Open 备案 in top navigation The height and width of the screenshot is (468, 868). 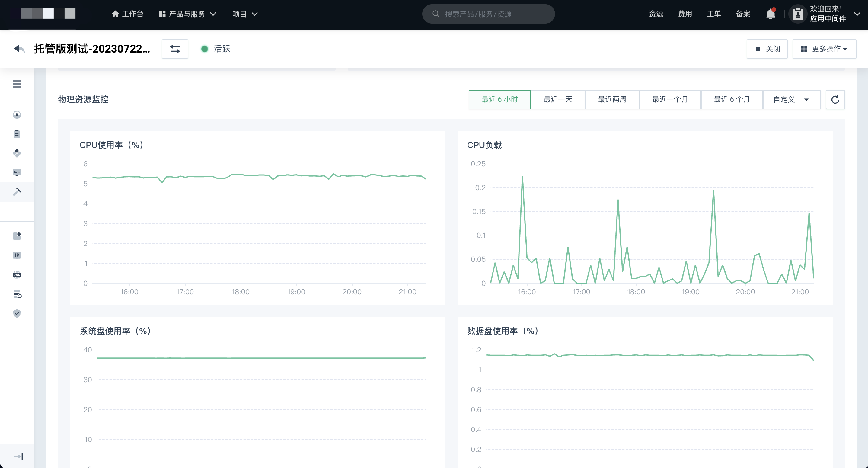coord(743,14)
